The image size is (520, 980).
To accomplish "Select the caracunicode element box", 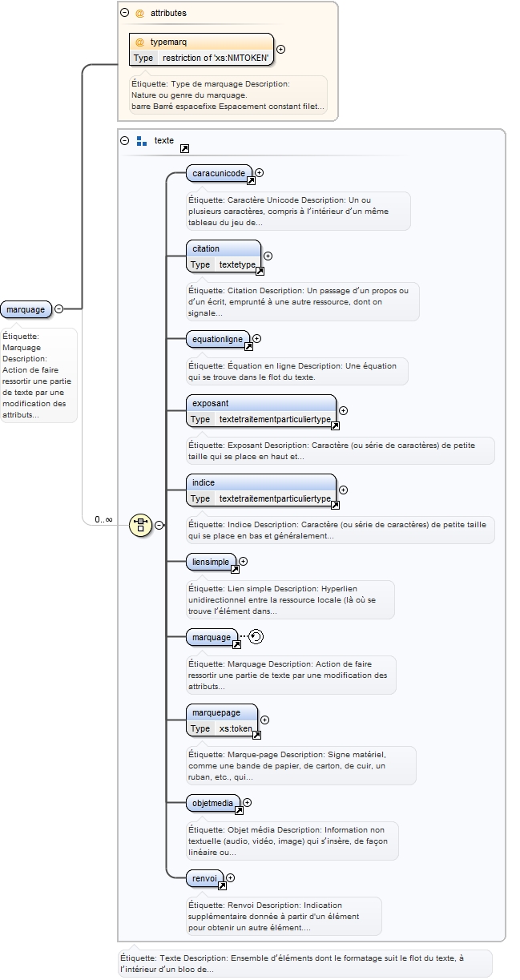I will click(219, 173).
